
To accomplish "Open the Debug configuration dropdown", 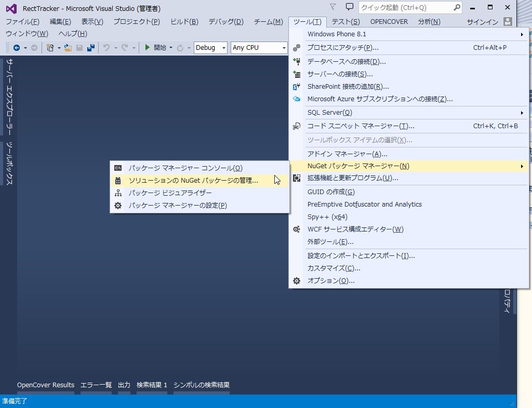I will (x=210, y=47).
